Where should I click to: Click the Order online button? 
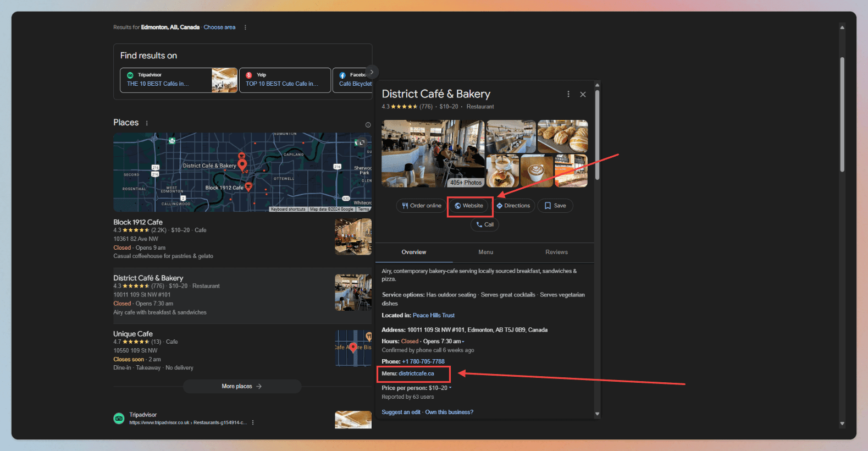click(x=422, y=206)
